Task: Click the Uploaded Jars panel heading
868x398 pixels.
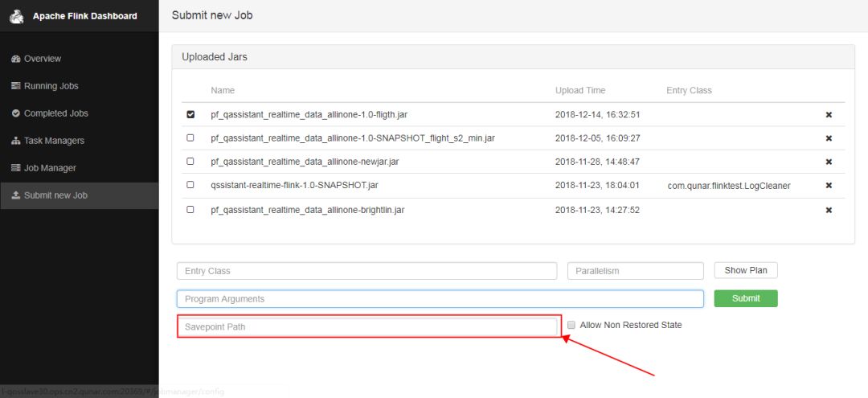Action: (215, 57)
